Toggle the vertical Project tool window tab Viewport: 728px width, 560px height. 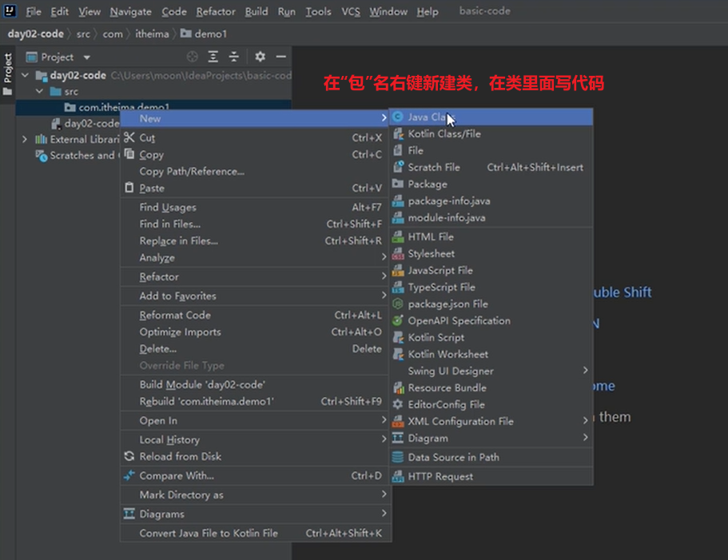(x=7, y=74)
